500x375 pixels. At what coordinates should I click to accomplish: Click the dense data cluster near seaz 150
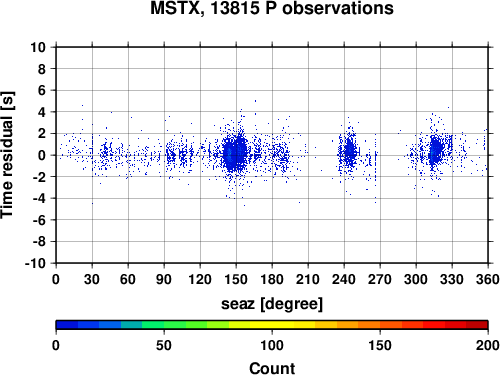click(235, 153)
